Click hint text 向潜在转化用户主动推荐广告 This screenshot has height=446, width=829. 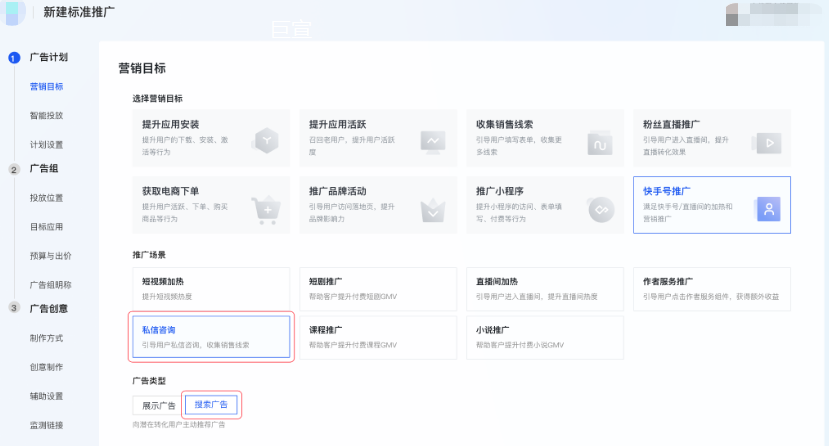179,425
